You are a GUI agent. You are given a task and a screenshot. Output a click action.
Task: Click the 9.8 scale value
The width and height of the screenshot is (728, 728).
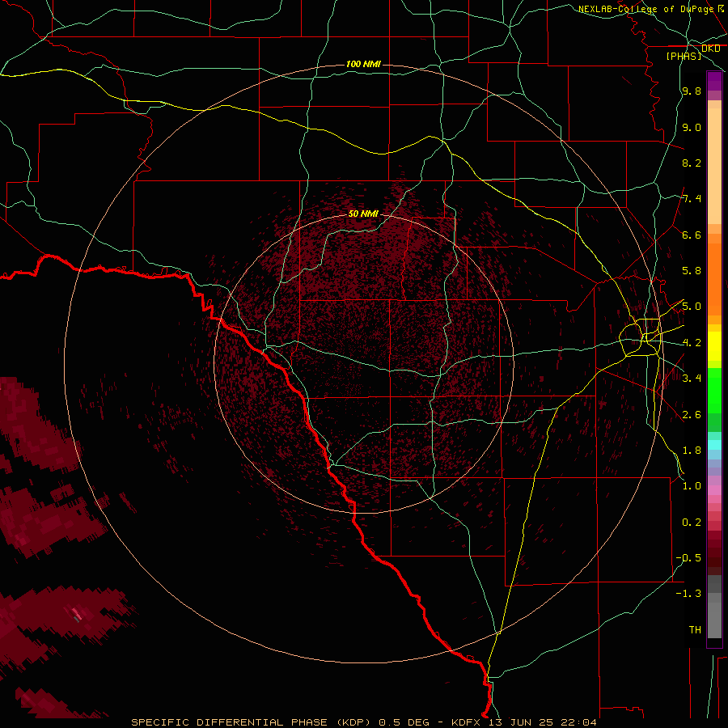(692, 91)
